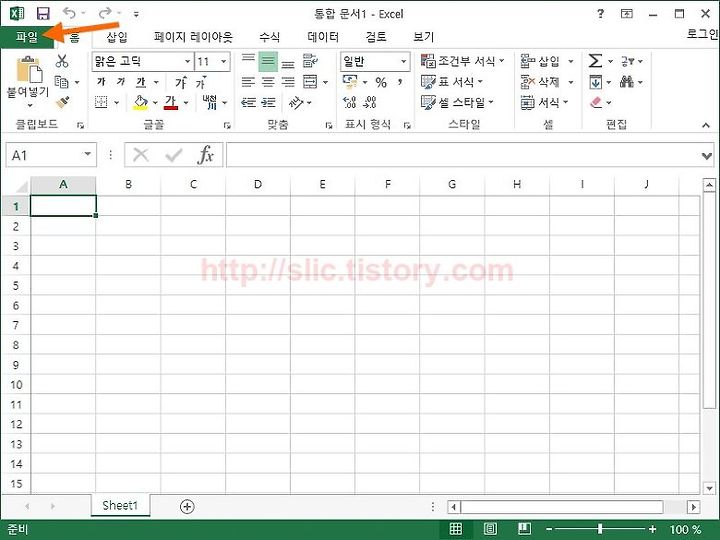Viewport: 720px width, 540px height.
Task: Toggle Middle Align vertical alignment
Action: (x=268, y=61)
